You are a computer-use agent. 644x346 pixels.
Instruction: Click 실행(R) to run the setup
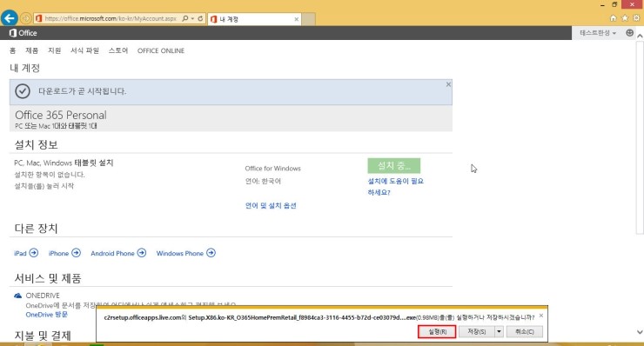point(437,331)
